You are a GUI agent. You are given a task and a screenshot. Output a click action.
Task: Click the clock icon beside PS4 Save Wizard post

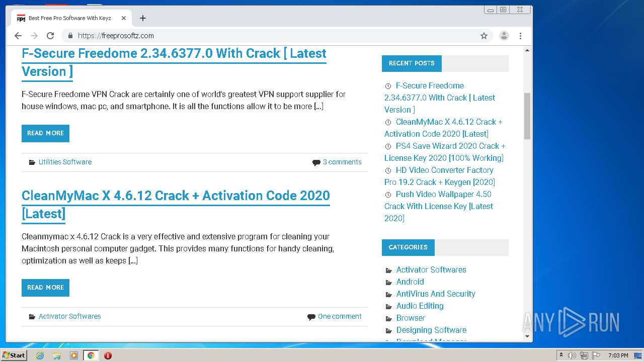(388, 146)
